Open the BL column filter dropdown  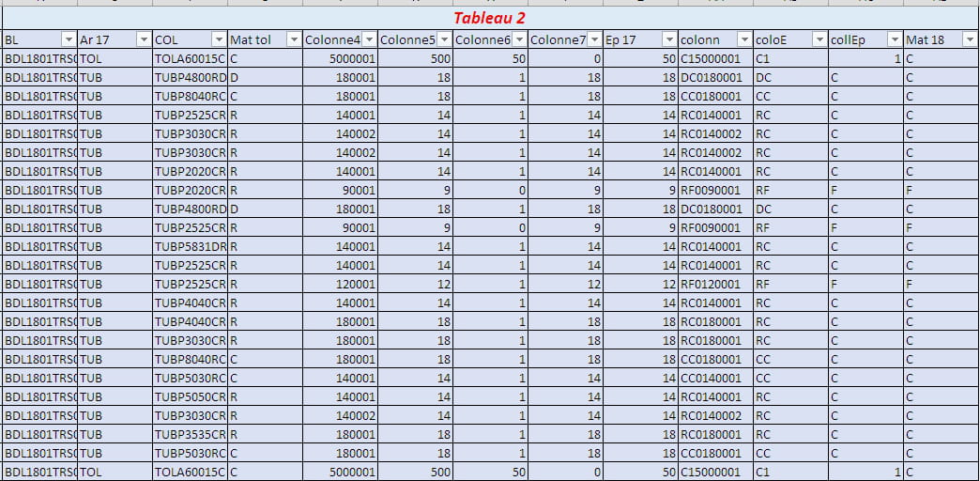(68, 39)
